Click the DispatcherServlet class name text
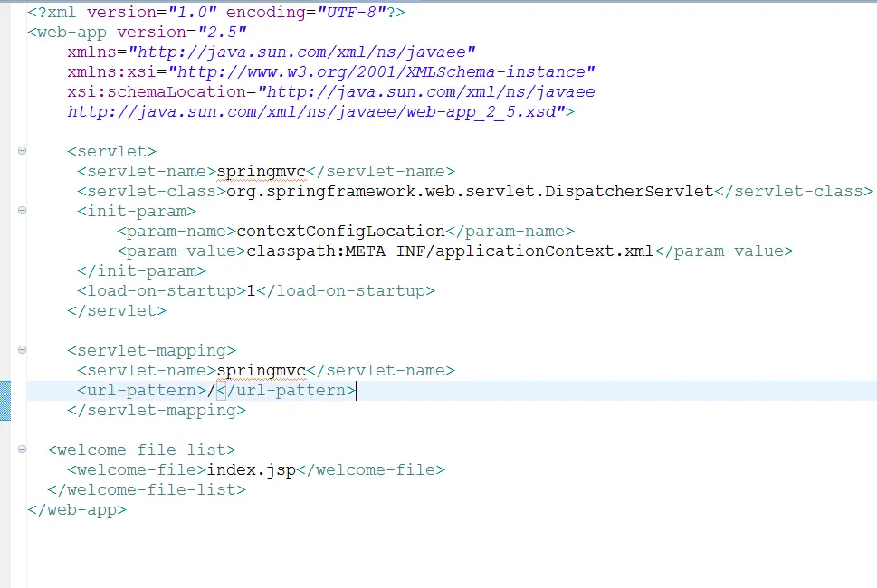877x588 pixels. (470, 192)
